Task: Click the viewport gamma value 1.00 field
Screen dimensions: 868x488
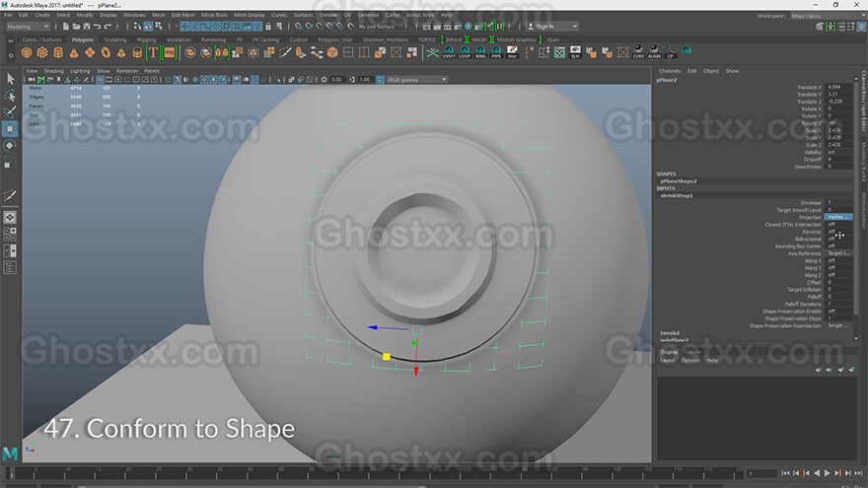Action: pyautogui.click(x=365, y=80)
